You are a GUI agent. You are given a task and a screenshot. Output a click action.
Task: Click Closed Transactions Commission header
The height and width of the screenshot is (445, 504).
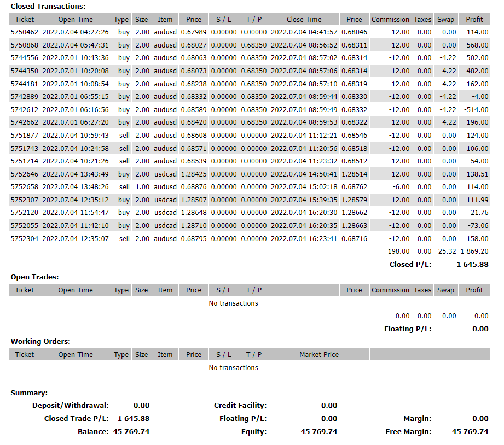point(391,19)
